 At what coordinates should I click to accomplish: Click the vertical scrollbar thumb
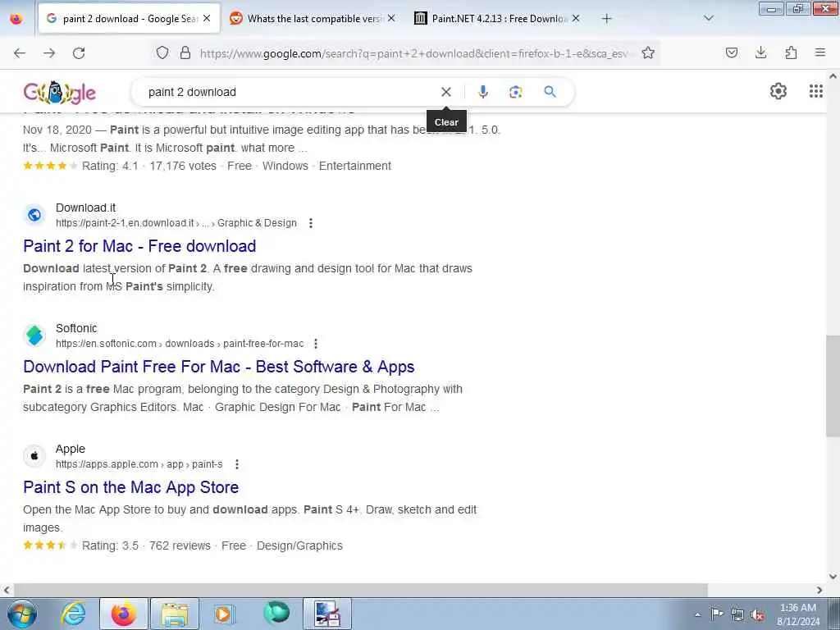click(x=833, y=386)
